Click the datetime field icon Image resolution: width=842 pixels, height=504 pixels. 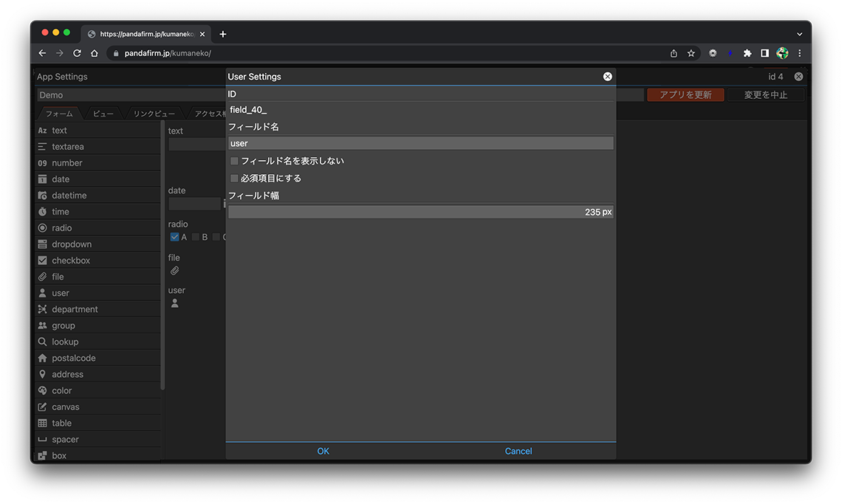pyautogui.click(x=42, y=196)
